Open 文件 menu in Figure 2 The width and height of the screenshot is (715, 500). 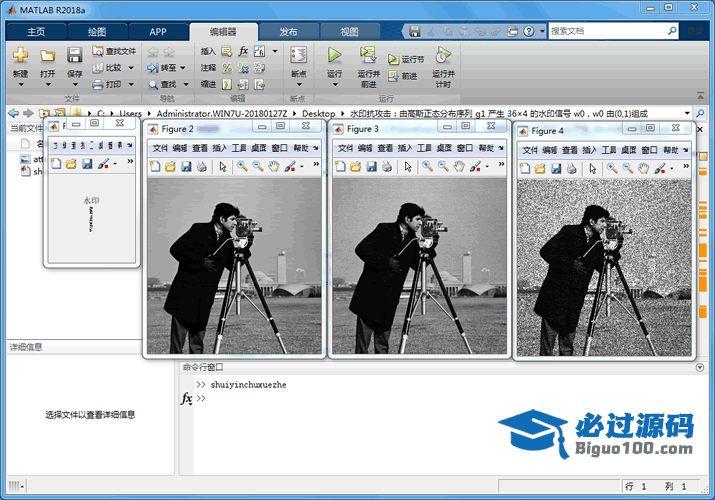tap(160, 148)
